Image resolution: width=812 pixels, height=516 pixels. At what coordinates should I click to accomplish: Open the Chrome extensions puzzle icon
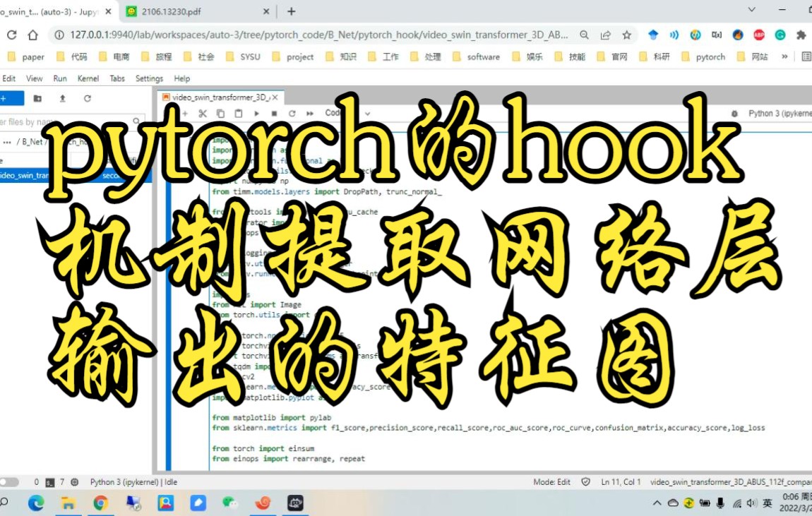(x=801, y=35)
